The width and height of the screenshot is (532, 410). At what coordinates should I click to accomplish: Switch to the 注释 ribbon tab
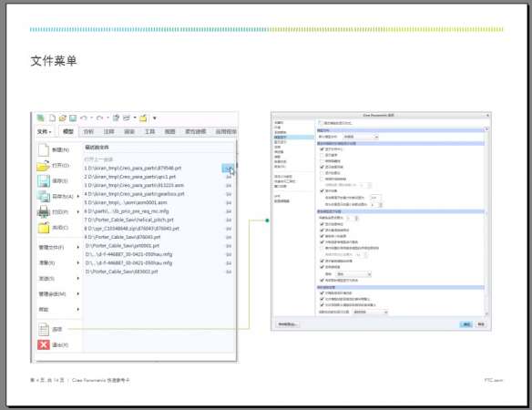109,131
